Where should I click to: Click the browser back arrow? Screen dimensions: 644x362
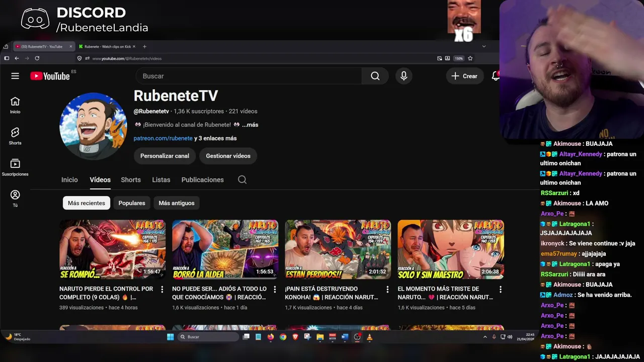[17, 58]
